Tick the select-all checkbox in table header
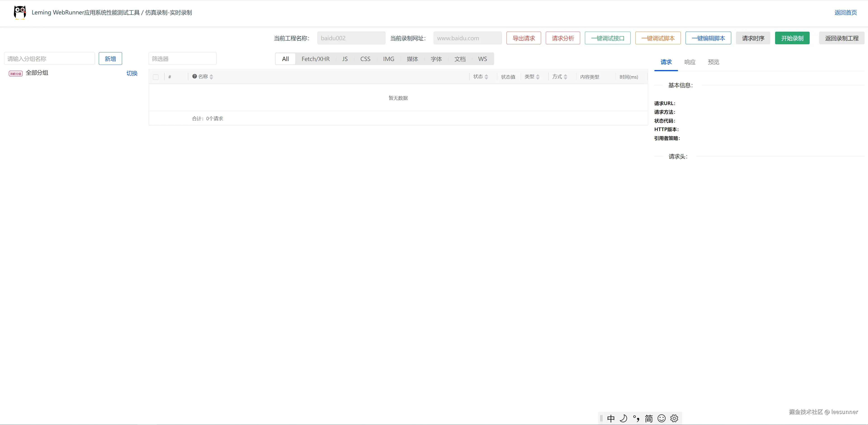This screenshot has width=868, height=425. tap(156, 77)
